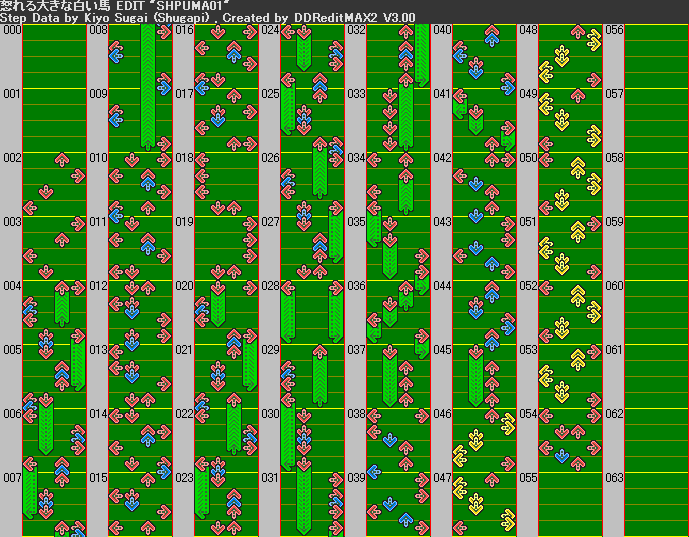Image resolution: width=689 pixels, height=537 pixels.
Task: Click measure label "048"
Action: tap(528, 30)
